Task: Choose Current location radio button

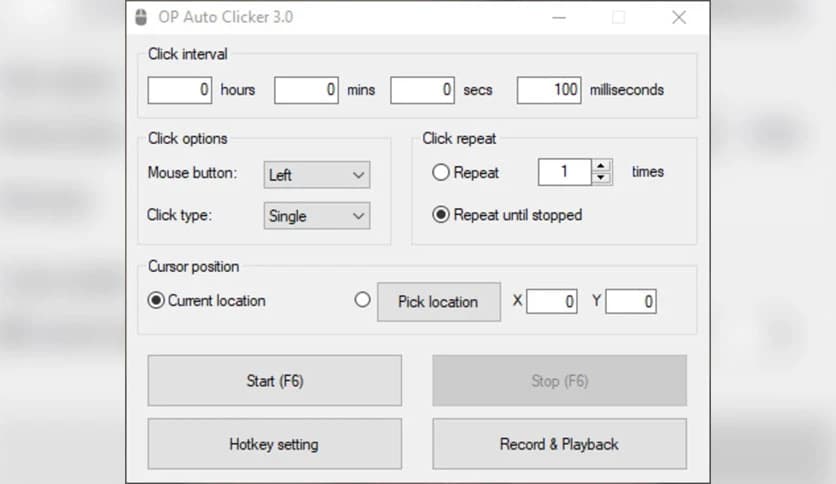Action: point(156,300)
